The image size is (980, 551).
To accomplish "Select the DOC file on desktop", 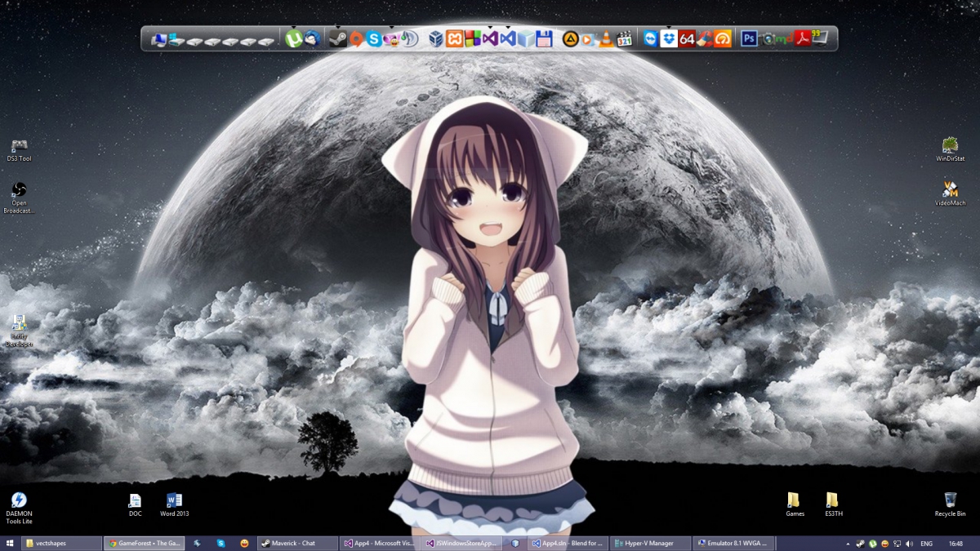I will click(x=136, y=505).
